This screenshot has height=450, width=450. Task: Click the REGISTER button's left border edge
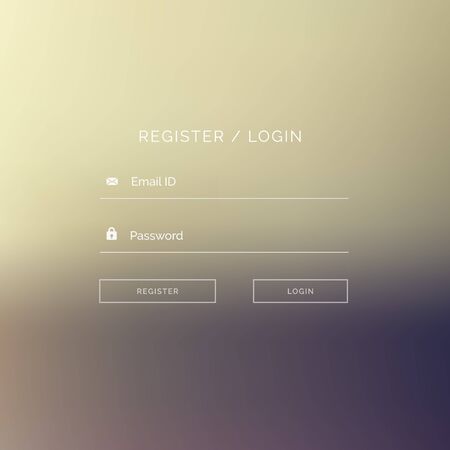[x=99, y=291]
